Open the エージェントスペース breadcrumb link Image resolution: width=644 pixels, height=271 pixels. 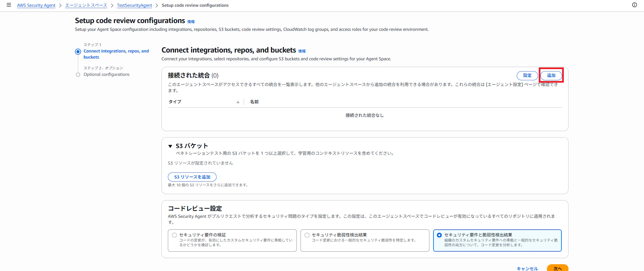point(86,5)
